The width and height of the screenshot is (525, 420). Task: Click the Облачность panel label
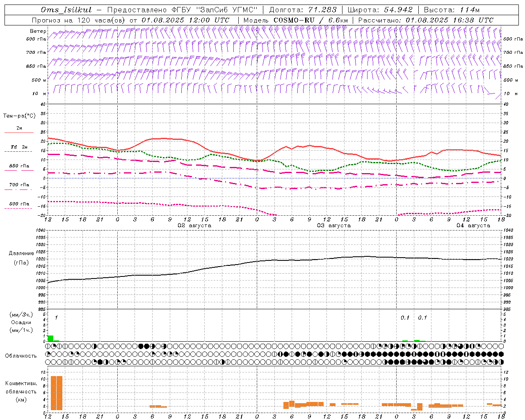(21, 356)
